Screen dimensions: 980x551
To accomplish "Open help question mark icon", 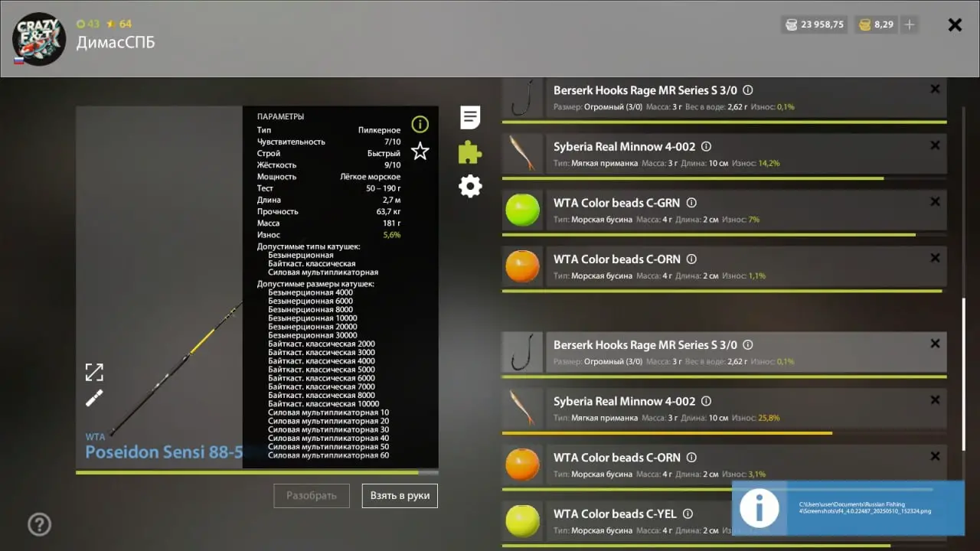I will click(x=40, y=524).
